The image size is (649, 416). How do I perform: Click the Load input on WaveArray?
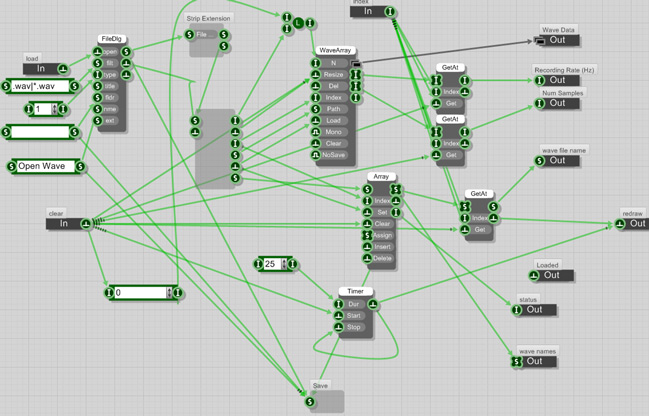coord(333,120)
